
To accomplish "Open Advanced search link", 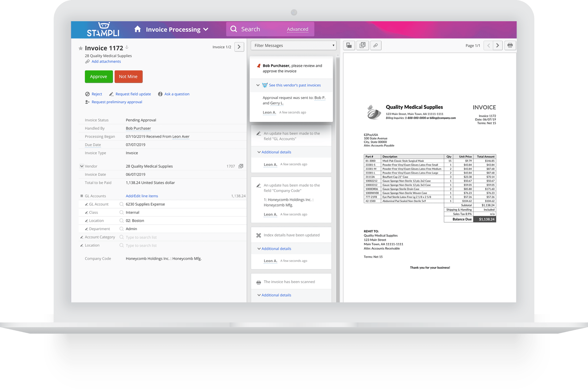I will click(x=297, y=29).
